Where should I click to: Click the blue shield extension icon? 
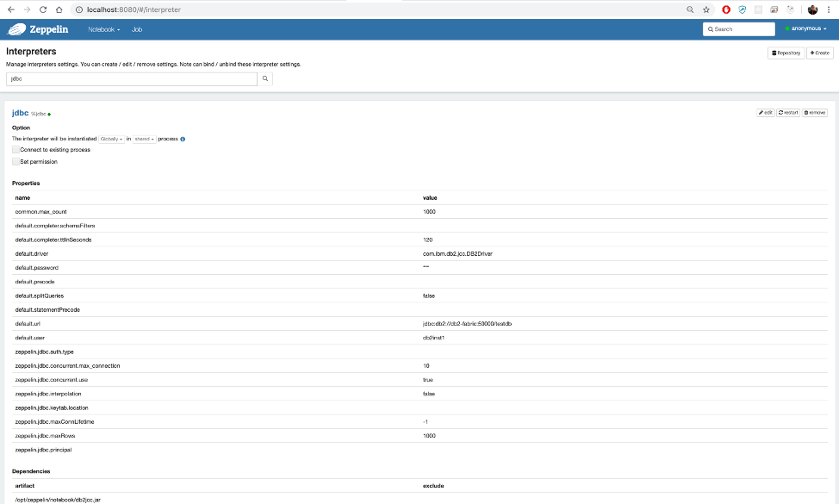pos(743,9)
